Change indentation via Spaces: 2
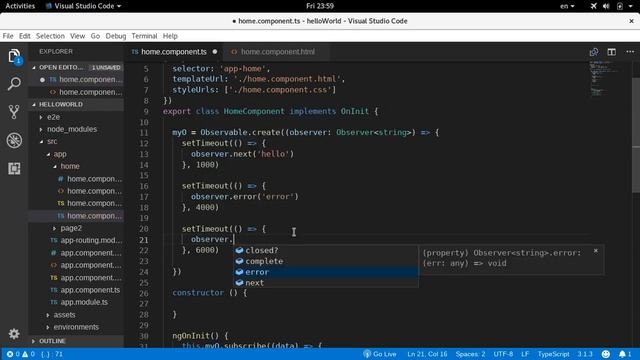 pos(470,354)
